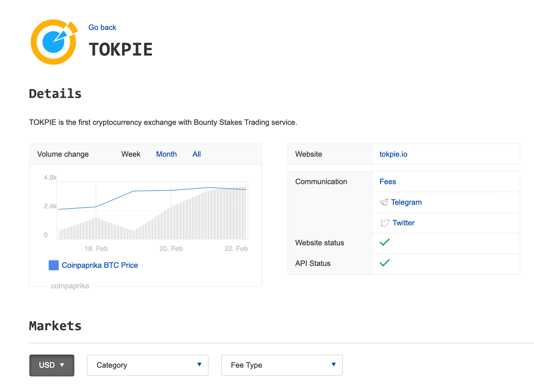The width and height of the screenshot is (534, 392).
Task: Toggle the Coinpaprika BTC Price legend swatch
Action: [54, 265]
